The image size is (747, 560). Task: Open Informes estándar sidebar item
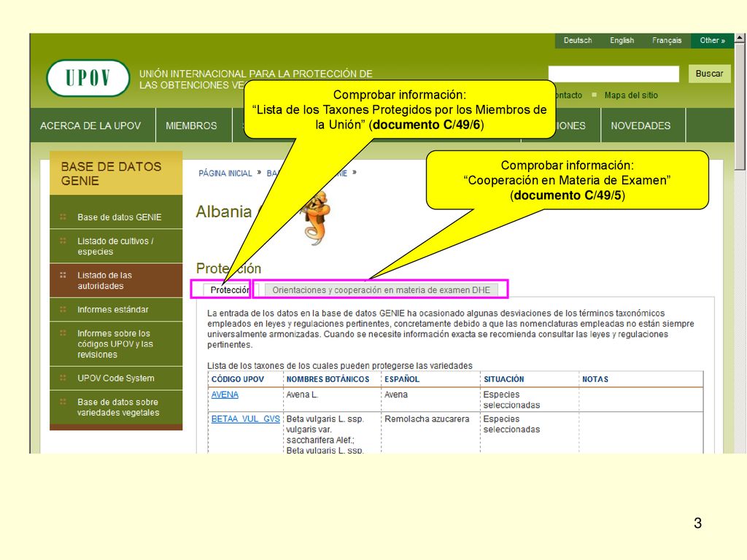click(116, 309)
